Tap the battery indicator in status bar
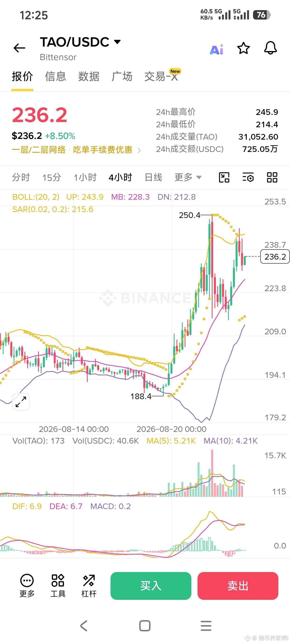This screenshot has height=644, width=290. (x=262, y=15)
